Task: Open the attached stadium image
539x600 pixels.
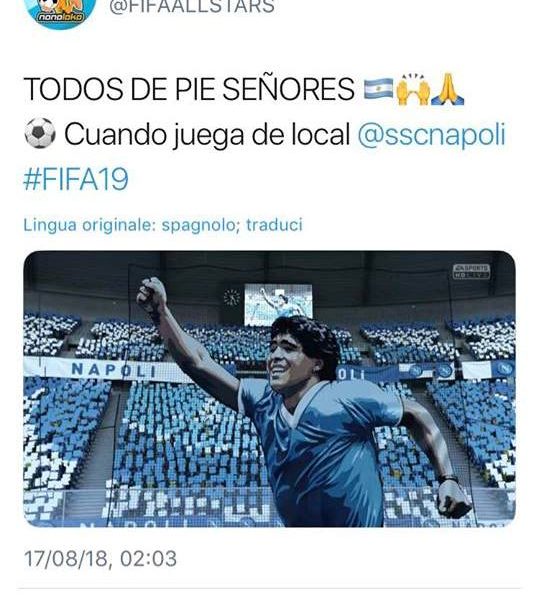Action: [269, 389]
